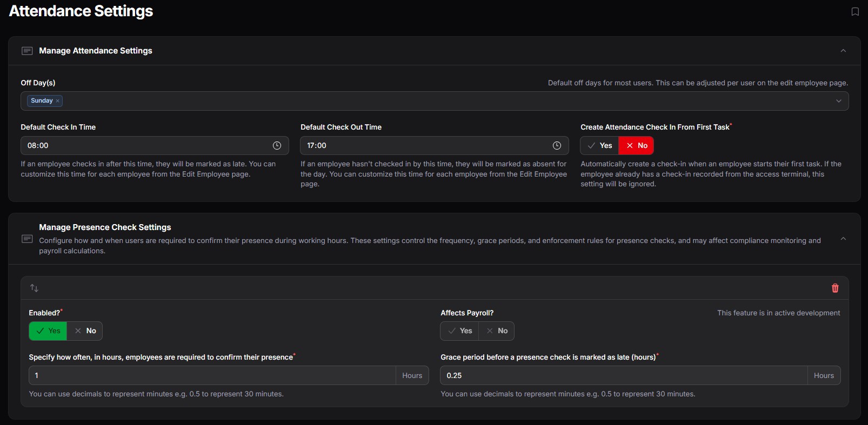Click the presence frequency hours input field

pyautogui.click(x=212, y=376)
